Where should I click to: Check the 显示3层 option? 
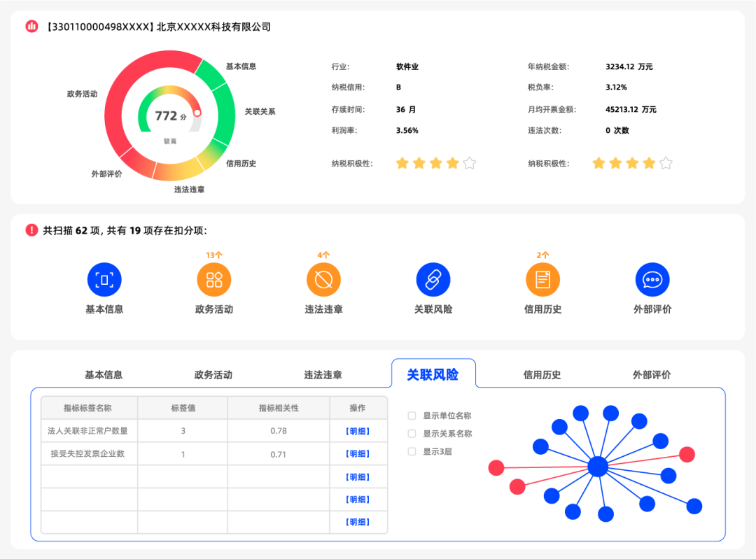(x=412, y=452)
